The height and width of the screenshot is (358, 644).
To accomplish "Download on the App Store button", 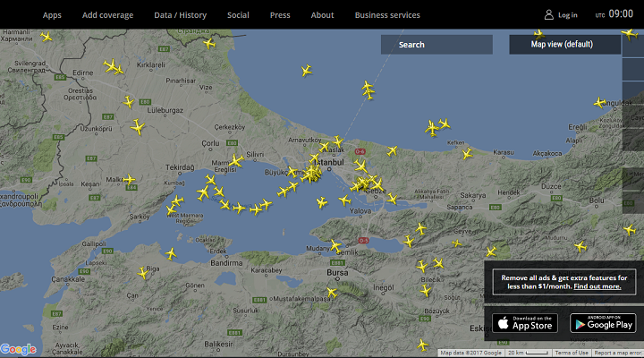I will click(x=525, y=323).
